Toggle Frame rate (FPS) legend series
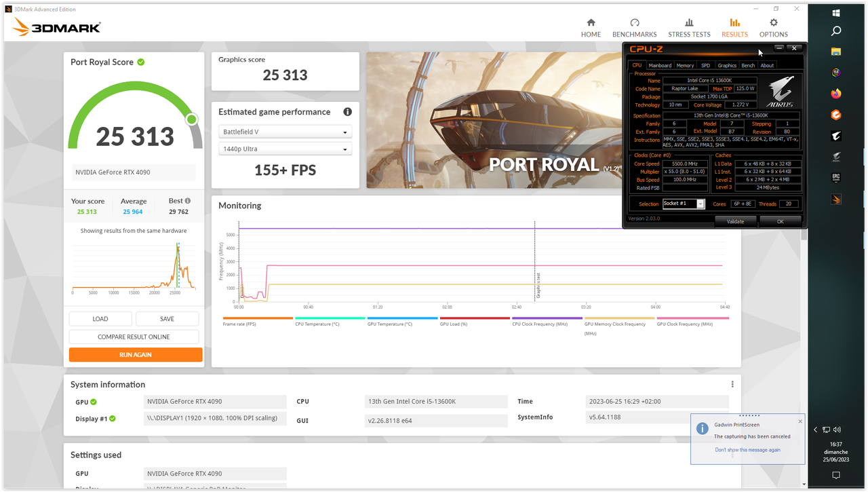Screen dimensions: 868x492 click(258, 321)
